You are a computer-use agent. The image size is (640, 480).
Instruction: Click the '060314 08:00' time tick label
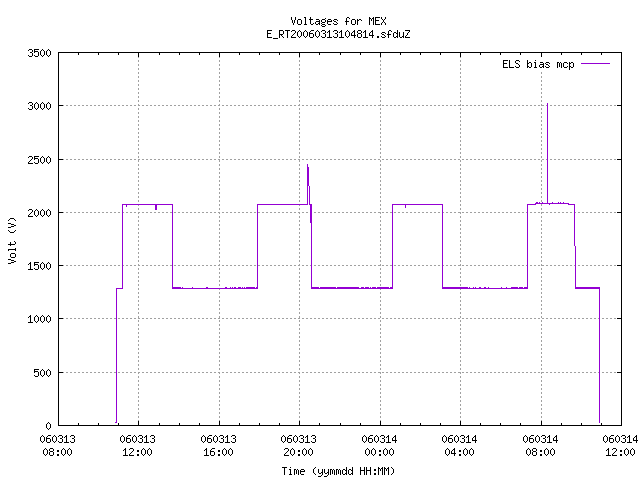point(540,446)
